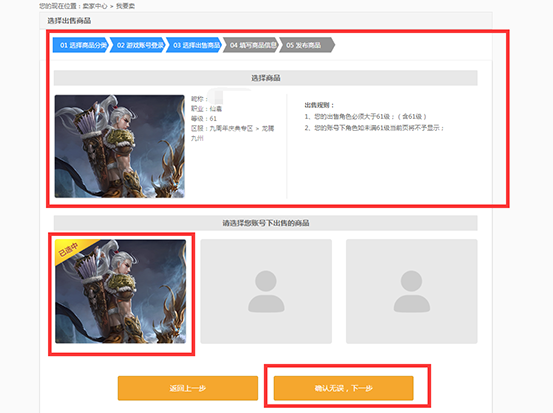Image resolution: width=553 pixels, height=413 pixels.
Task: Go to step 02 游戏账号登录
Action: pos(138,45)
